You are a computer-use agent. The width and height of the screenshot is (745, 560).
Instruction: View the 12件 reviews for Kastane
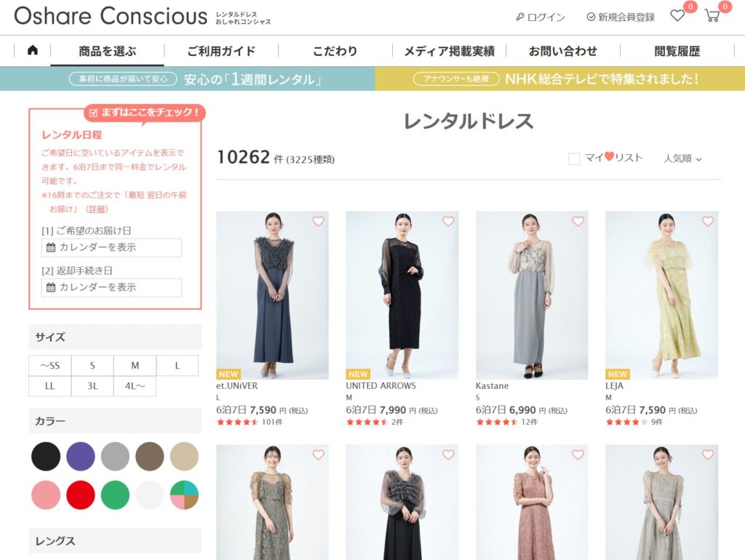530,422
